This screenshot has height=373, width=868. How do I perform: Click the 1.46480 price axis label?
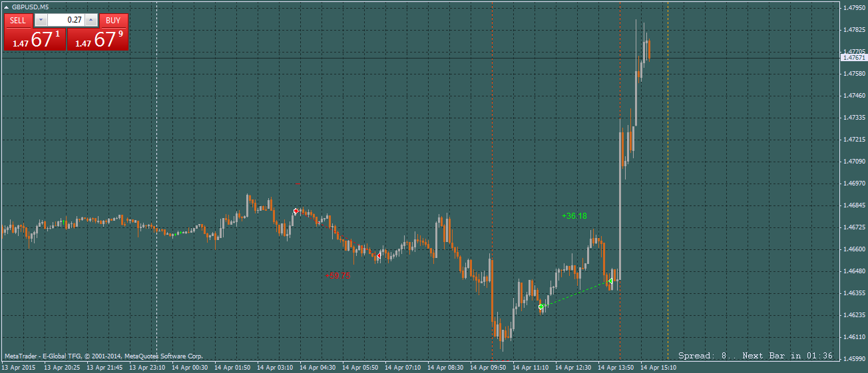pyautogui.click(x=854, y=271)
